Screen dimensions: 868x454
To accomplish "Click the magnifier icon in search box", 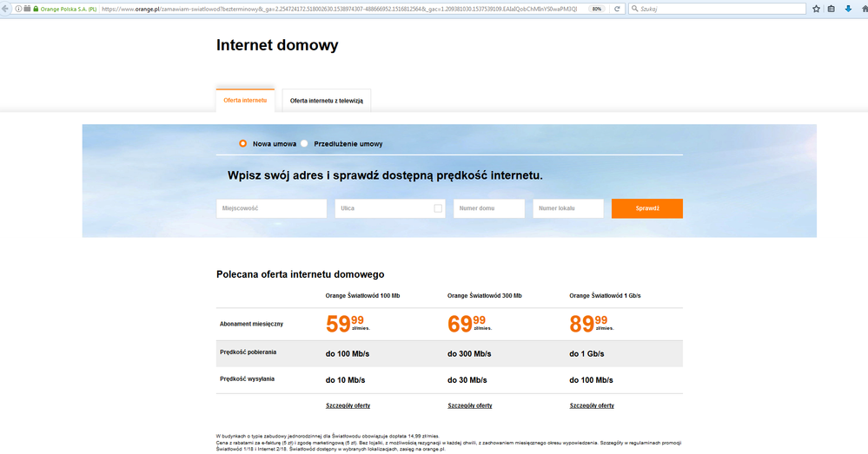I will 635,9.
